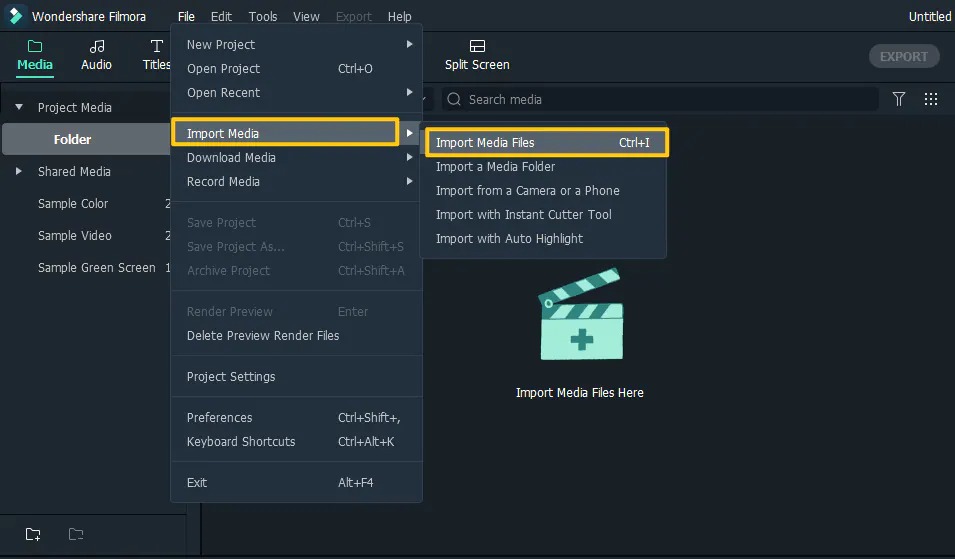Image resolution: width=955 pixels, height=559 pixels.
Task: Expand the Shared Media tree
Action: [19, 171]
